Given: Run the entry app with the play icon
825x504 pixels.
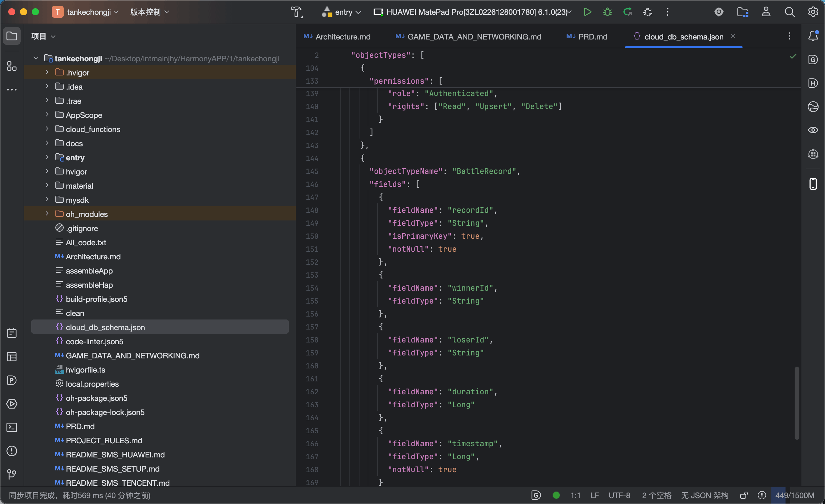Looking at the screenshot, I should [x=587, y=12].
